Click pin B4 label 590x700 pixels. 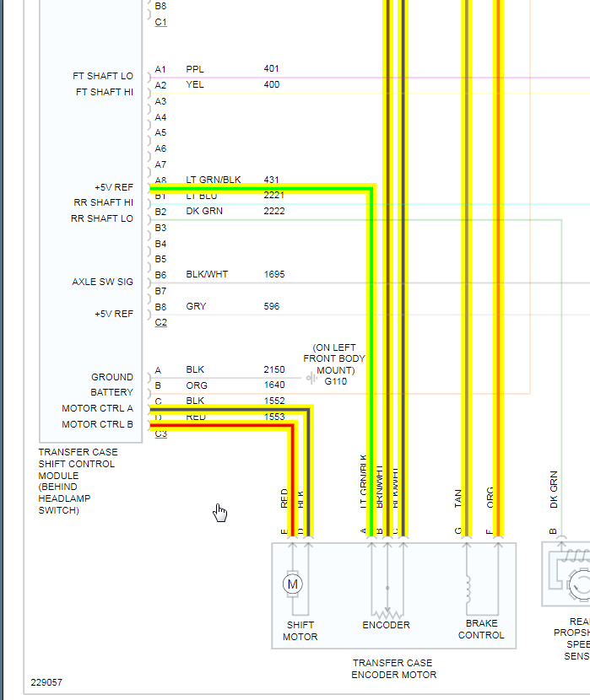click(160, 244)
